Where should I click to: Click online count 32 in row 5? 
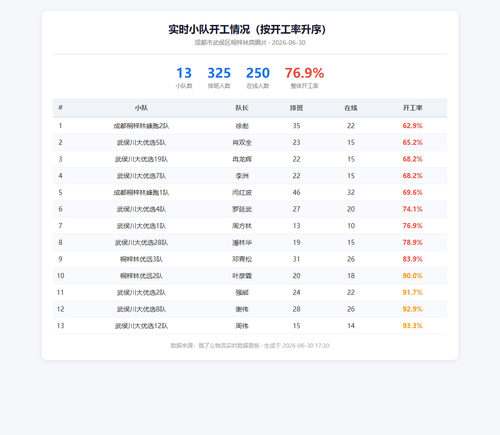351,192
